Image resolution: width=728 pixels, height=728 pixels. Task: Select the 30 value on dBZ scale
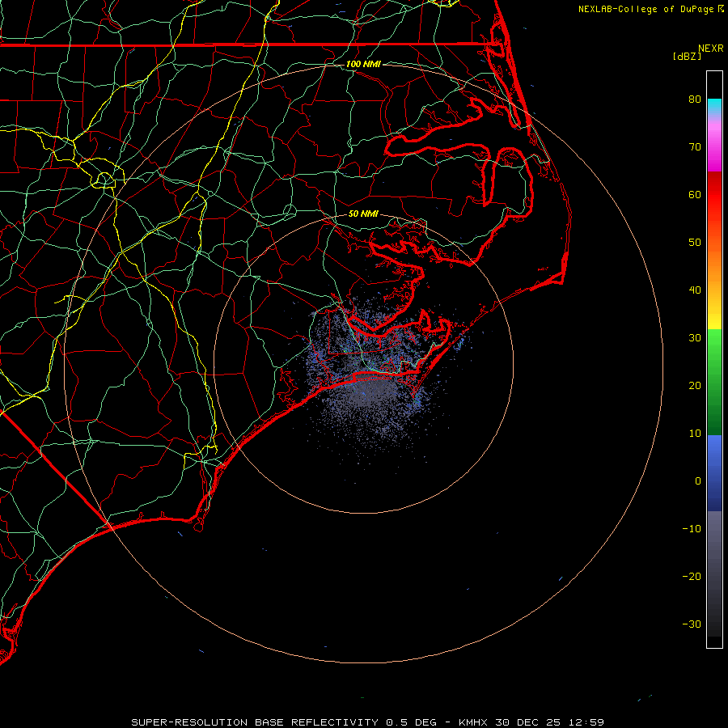pyautogui.click(x=695, y=338)
